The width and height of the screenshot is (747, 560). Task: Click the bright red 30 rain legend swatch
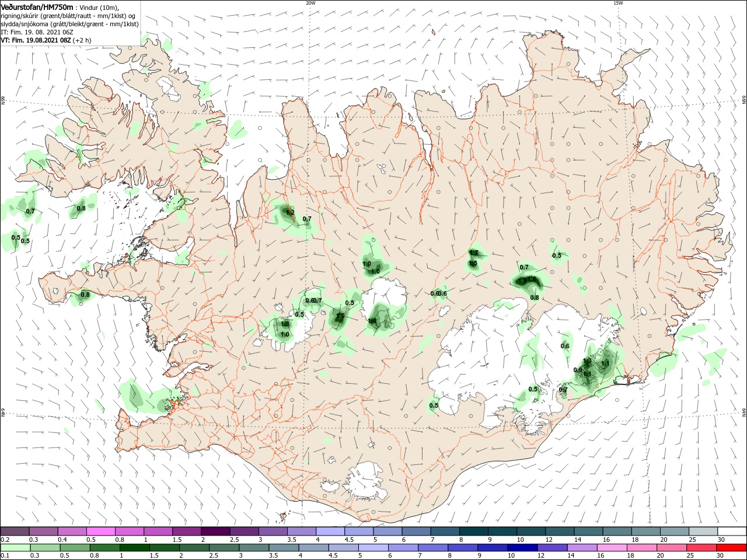tap(731, 548)
